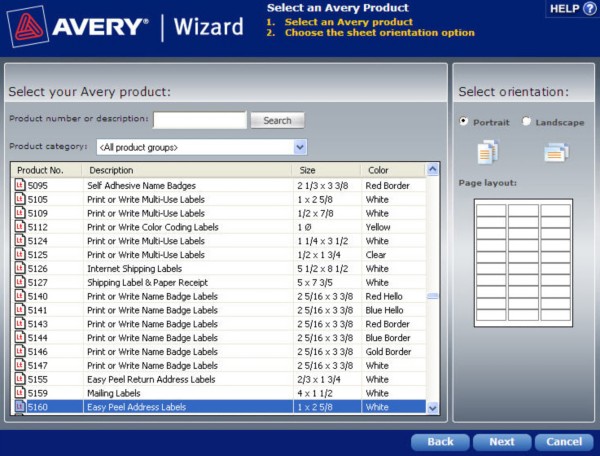
Task: Click the 'Clear' color cell
Action: (x=375, y=255)
